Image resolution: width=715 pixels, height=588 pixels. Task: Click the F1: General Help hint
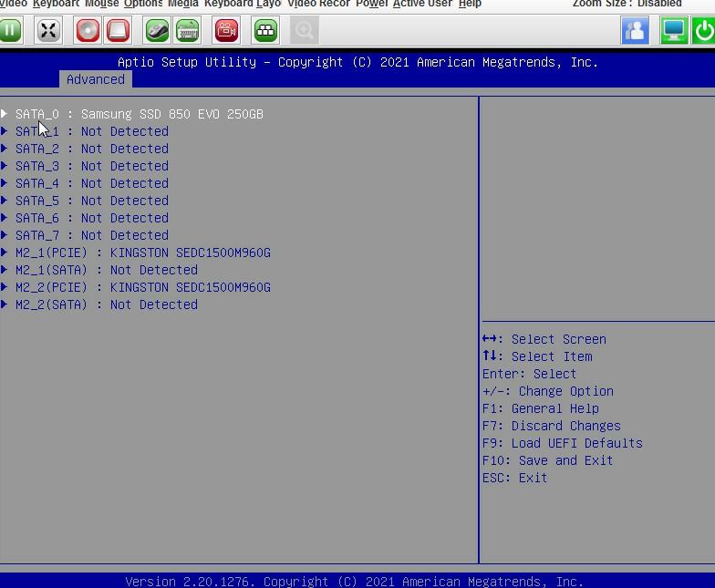click(x=540, y=408)
